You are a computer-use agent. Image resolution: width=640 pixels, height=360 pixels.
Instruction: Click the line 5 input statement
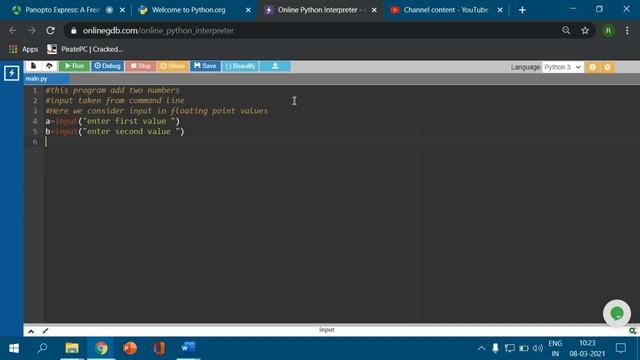(x=115, y=131)
